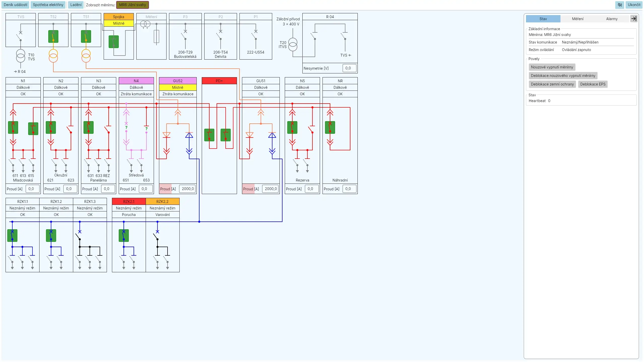Open the Stav tab
Screen dimensions: 644x362
click(543, 19)
